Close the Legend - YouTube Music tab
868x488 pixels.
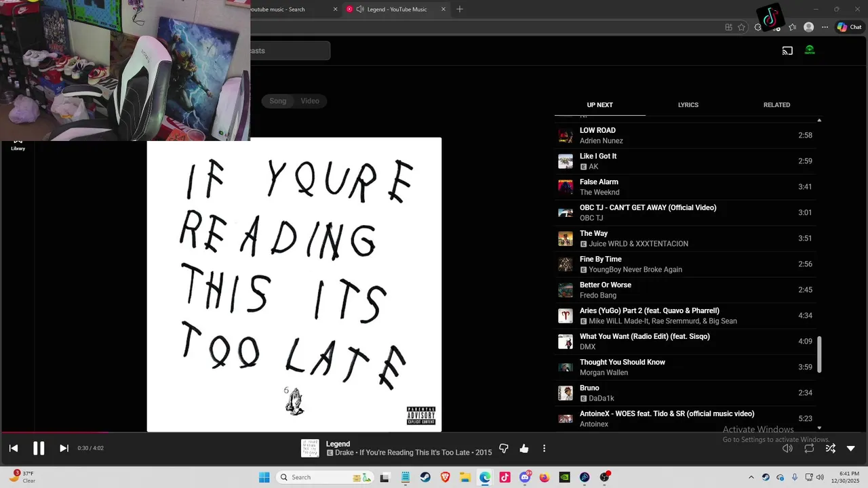pyautogui.click(x=443, y=9)
